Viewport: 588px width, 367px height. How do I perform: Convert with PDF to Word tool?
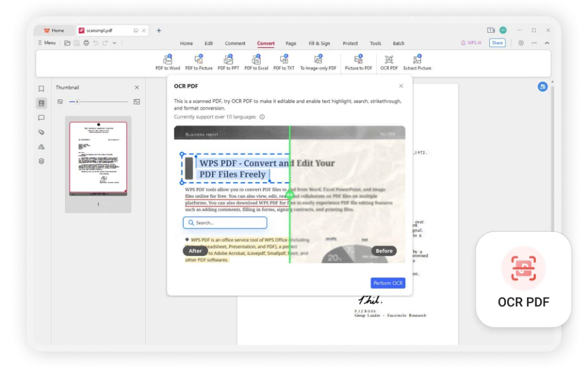(168, 62)
